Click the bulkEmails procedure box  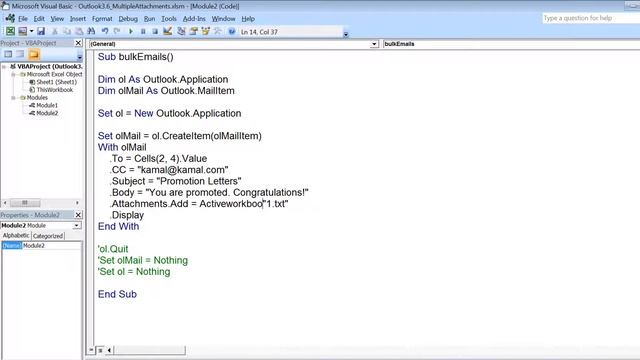(x=511, y=44)
